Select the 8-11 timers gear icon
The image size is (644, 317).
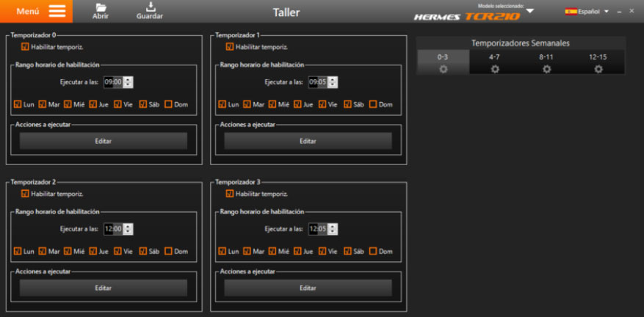tap(546, 69)
